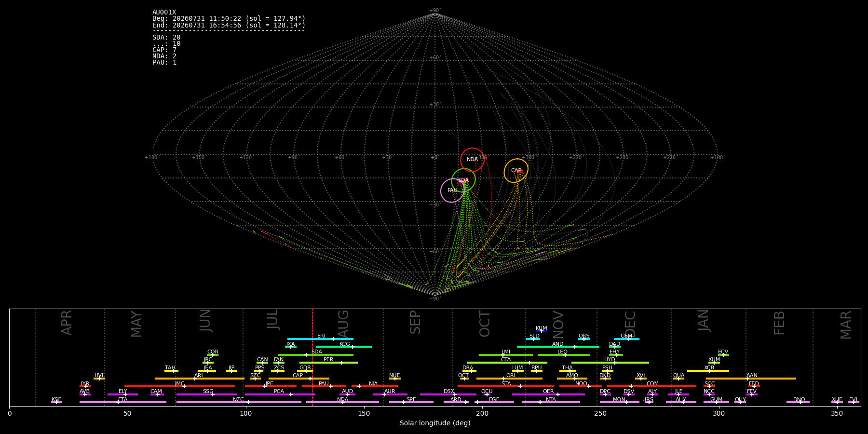Select the green LMI shower bar

click(506, 355)
